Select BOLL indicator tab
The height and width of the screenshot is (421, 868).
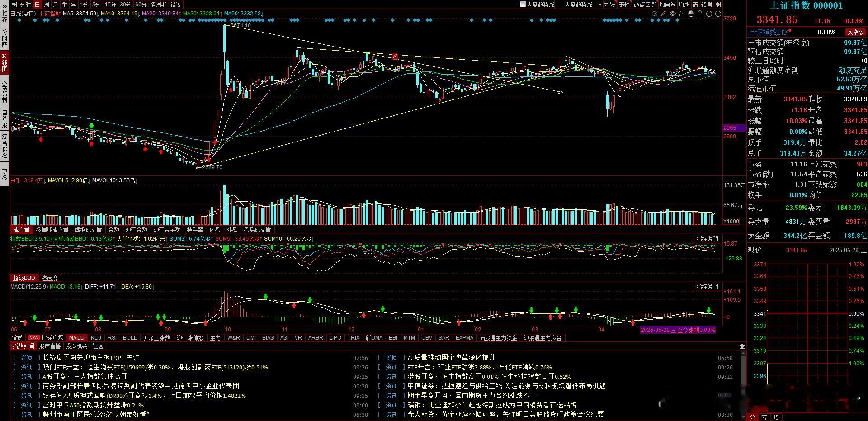click(130, 338)
